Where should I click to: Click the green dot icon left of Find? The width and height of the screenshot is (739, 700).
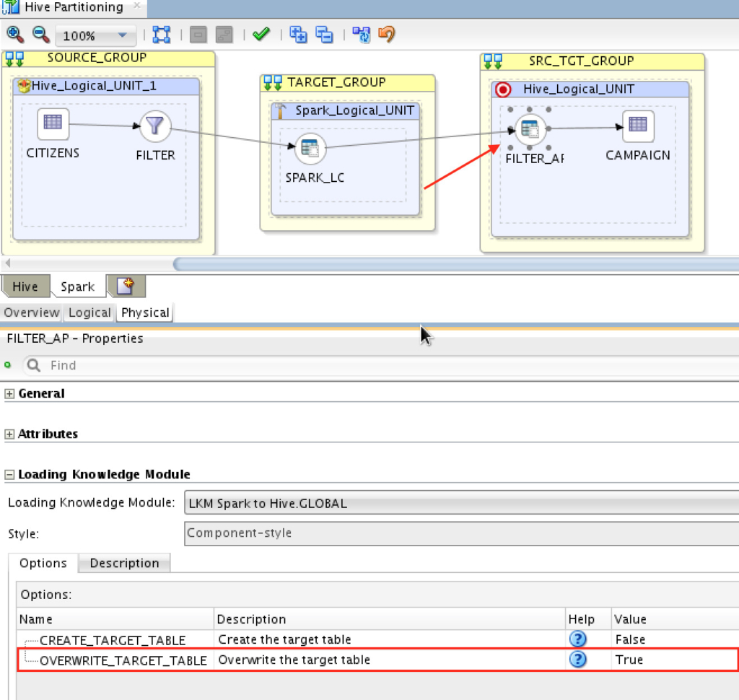click(x=7, y=365)
